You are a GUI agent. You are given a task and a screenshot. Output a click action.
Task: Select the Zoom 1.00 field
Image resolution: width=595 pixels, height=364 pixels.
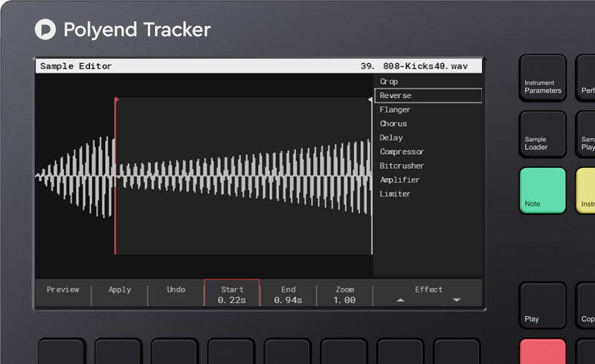coord(344,295)
